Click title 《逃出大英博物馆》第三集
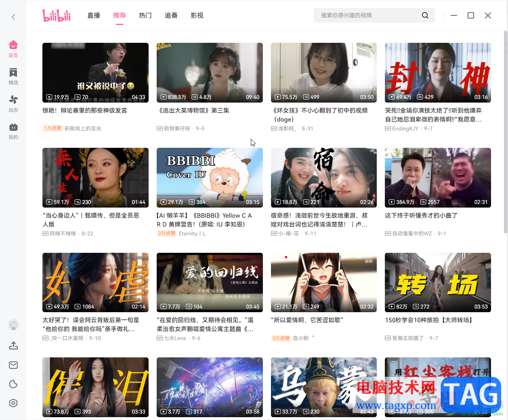Screen dimensions: 508x420 193,110
